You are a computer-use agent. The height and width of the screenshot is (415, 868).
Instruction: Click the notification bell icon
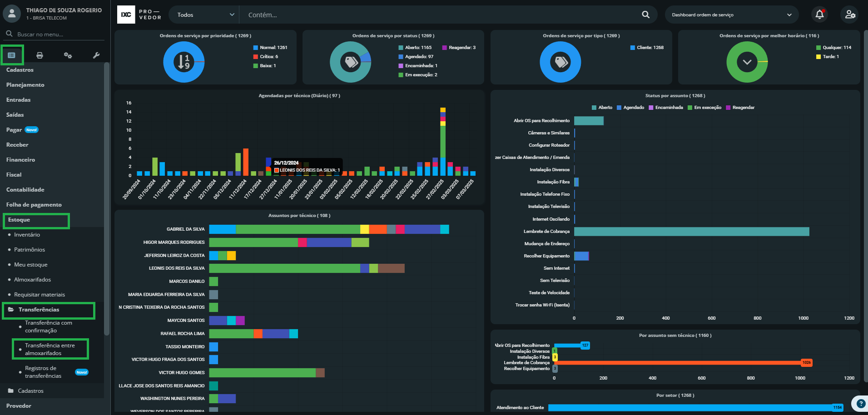(819, 15)
